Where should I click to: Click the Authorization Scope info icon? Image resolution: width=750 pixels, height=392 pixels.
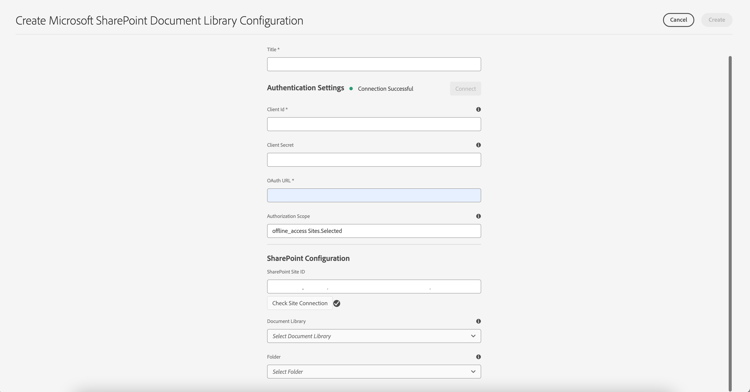(x=478, y=216)
